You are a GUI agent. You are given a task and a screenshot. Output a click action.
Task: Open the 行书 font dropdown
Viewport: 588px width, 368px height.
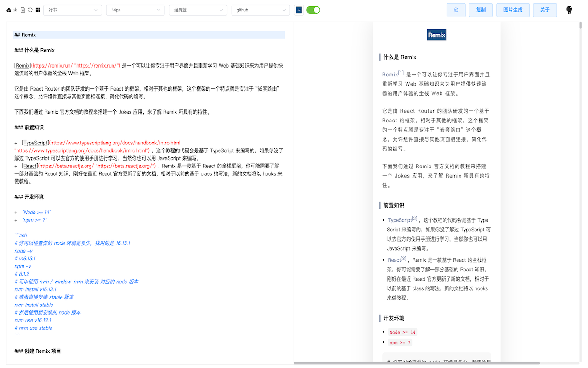click(72, 10)
